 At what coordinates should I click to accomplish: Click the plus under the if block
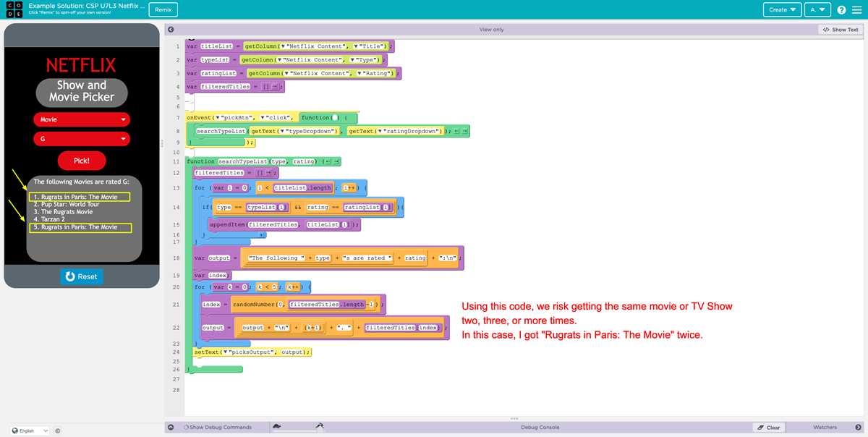pos(261,235)
